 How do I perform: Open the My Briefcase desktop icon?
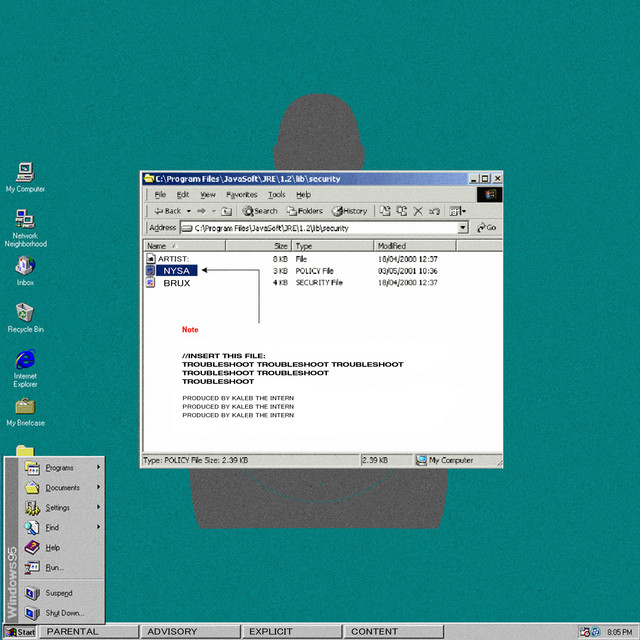(x=25, y=406)
